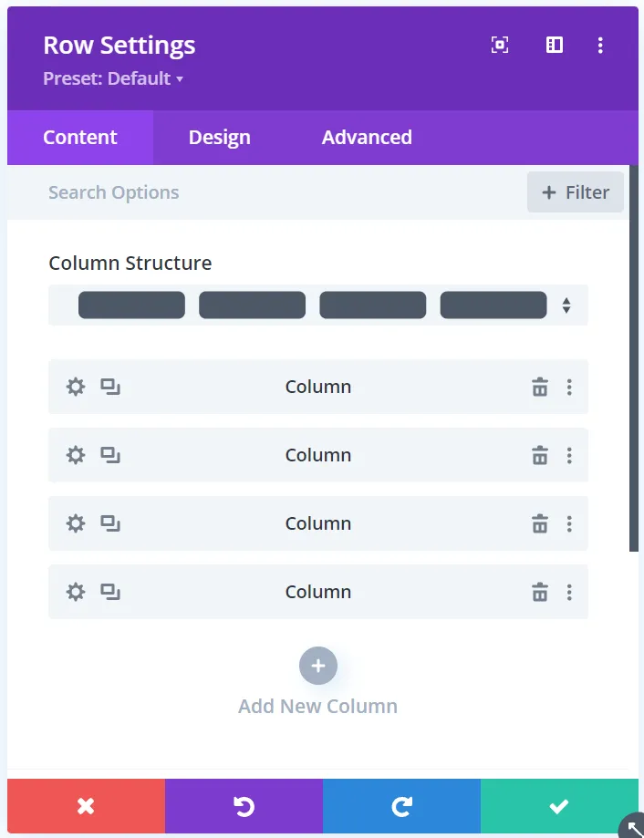This screenshot has width=644, height=838.
Task: Click the expand modal fullscreen icon
Action: coord(500,45)
